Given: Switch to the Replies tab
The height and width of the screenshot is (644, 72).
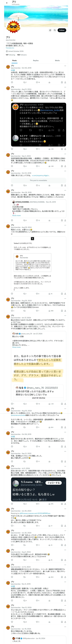Looking at the screenshot, I should tap(36, 61).
